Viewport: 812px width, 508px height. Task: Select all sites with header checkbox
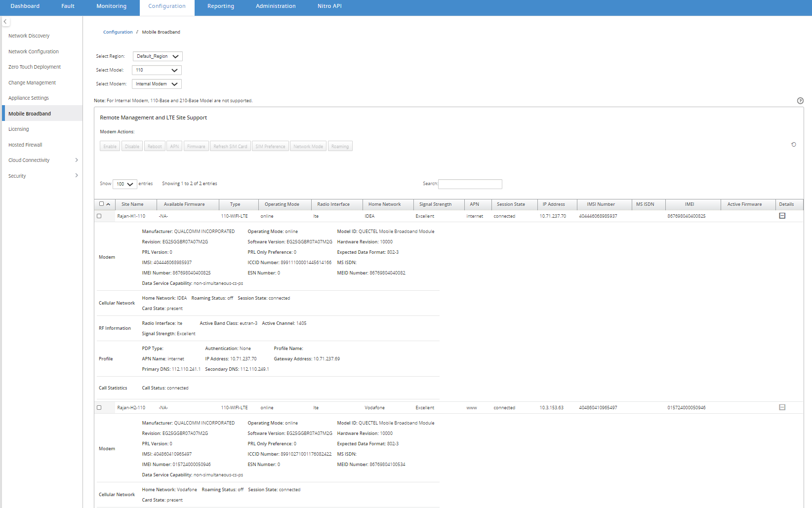point(101,204)
